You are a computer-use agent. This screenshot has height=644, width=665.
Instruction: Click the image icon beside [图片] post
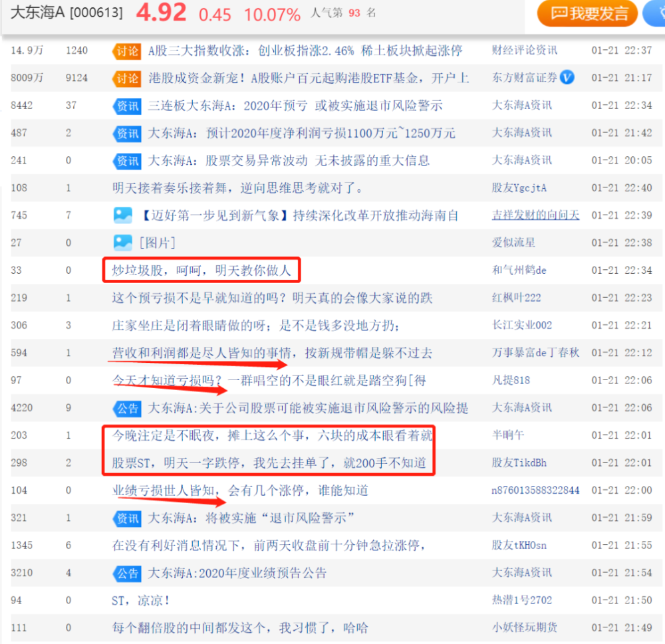[x=123, y=243]
